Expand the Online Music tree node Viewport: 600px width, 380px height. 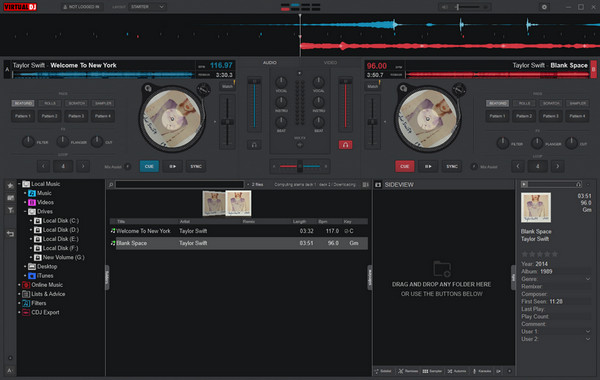coord(19,285)
